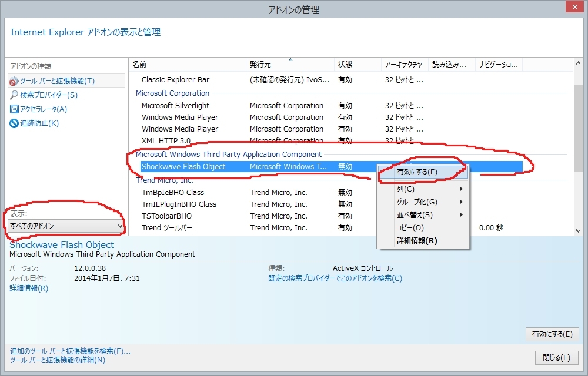This screenshot has height=376, width=588.
Task: Sort by 発行元 column header
Action: coord(290,65)
